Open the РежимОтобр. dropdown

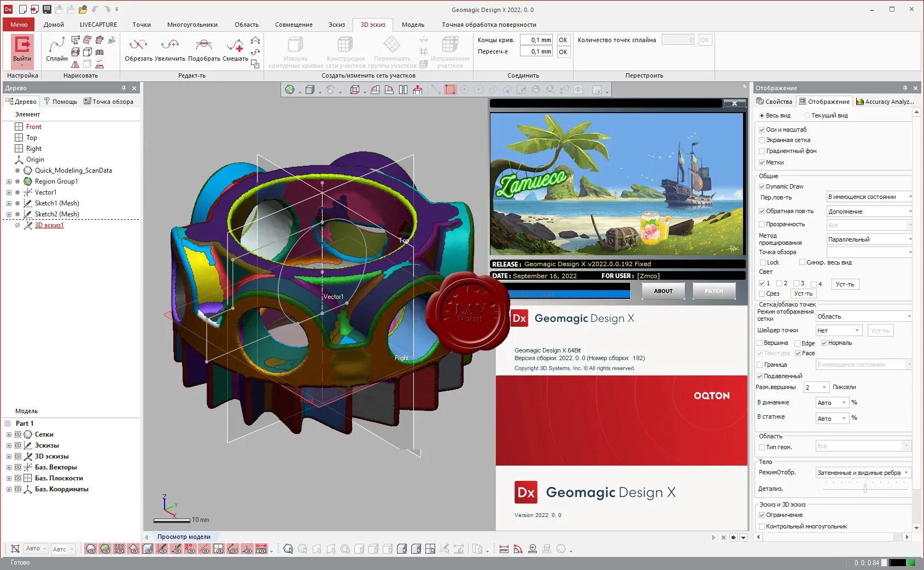(863, 473)
